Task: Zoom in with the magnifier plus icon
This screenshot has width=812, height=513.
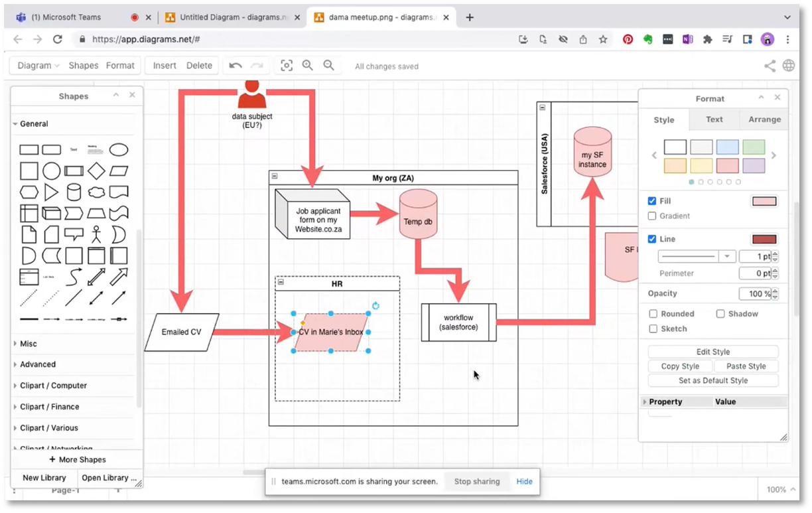Action: click(308, 65)
